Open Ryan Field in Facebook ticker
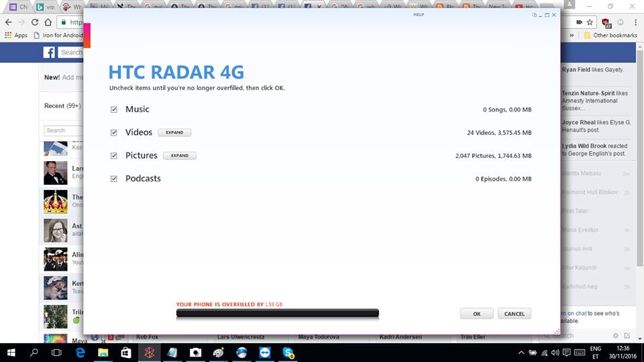This screenshot has height=362, width=644. (x=576, y=70)
